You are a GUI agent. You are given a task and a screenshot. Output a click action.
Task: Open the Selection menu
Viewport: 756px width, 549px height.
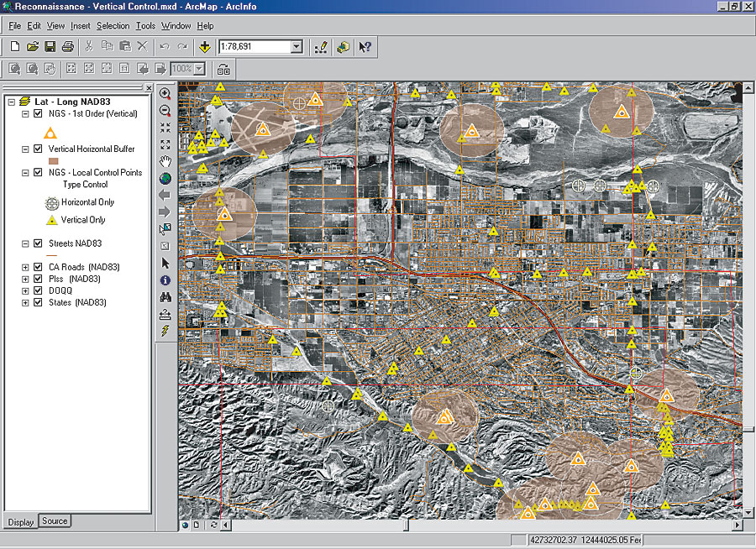click(113, 26)
